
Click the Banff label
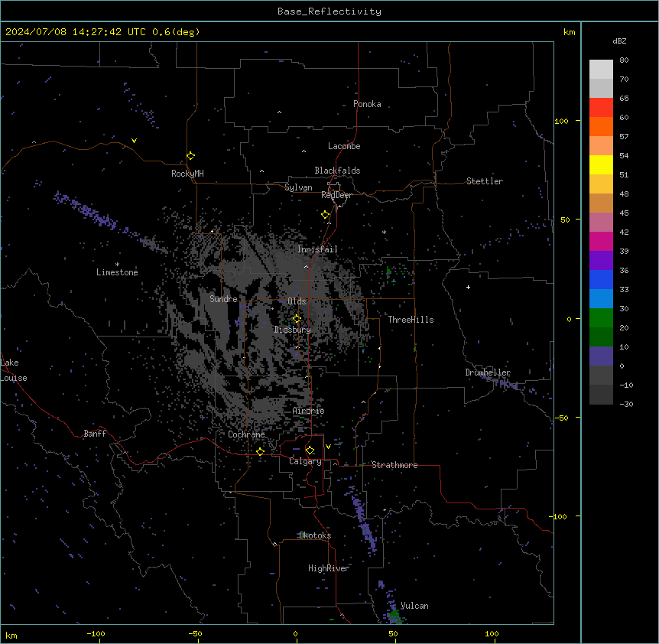[x=95, y=434]
